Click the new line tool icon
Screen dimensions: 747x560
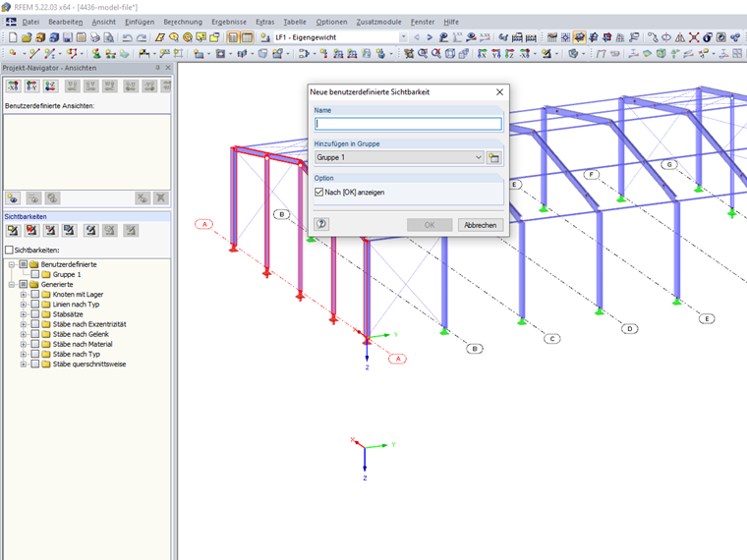tap(34, 53)
